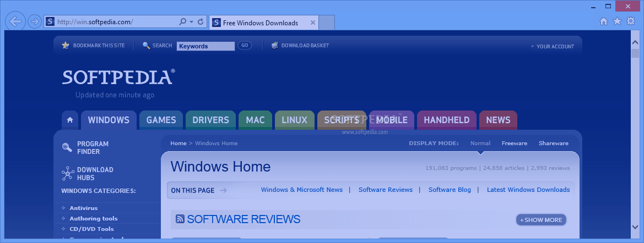Open the Authoring tools category

click(x=94, y=218)
